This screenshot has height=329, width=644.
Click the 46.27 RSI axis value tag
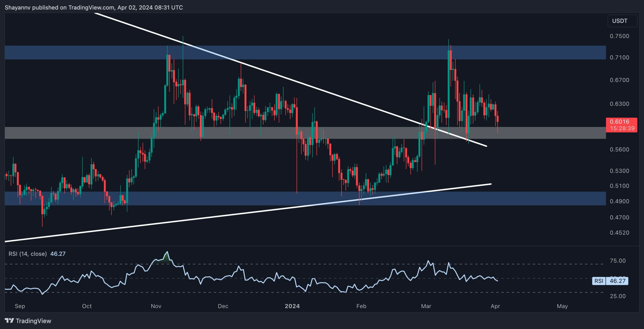coord(617,281)
